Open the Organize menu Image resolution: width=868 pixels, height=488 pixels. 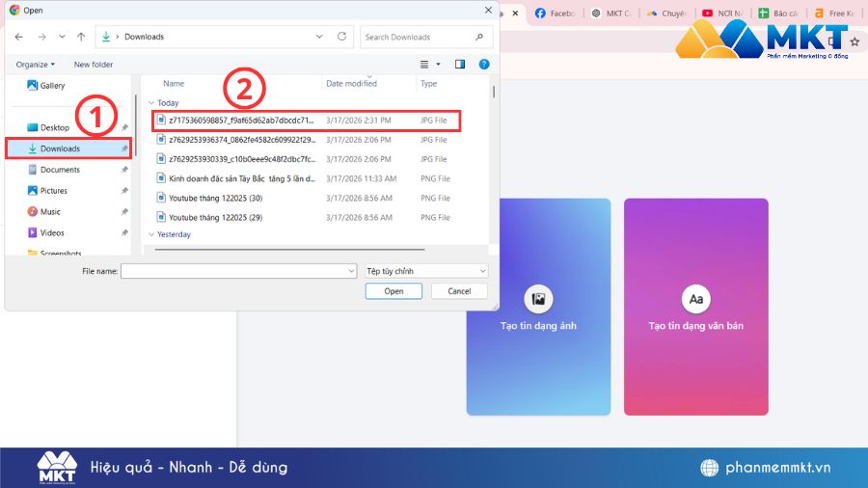[x=35, y=65]
